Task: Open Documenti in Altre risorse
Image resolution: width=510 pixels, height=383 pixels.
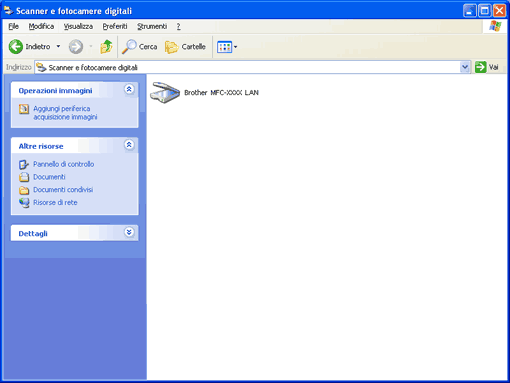Action: coord(49,177)
